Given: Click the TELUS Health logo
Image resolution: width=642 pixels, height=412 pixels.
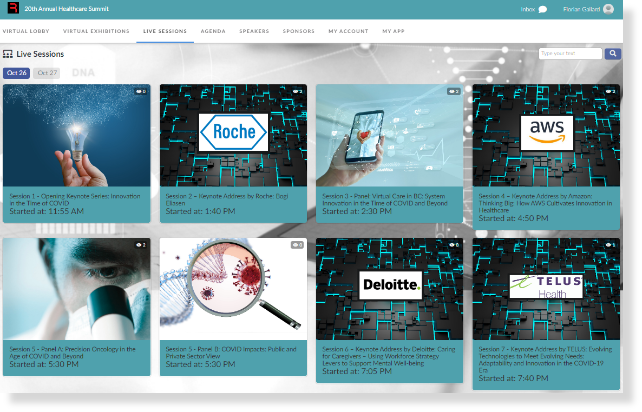Looking at the screenshot, I should [546, 286].
